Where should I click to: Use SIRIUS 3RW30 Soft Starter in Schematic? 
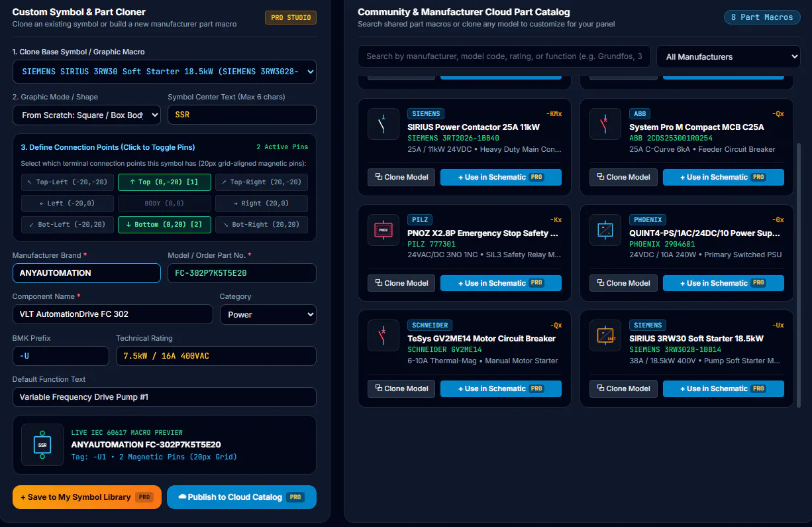click(723, 388)
